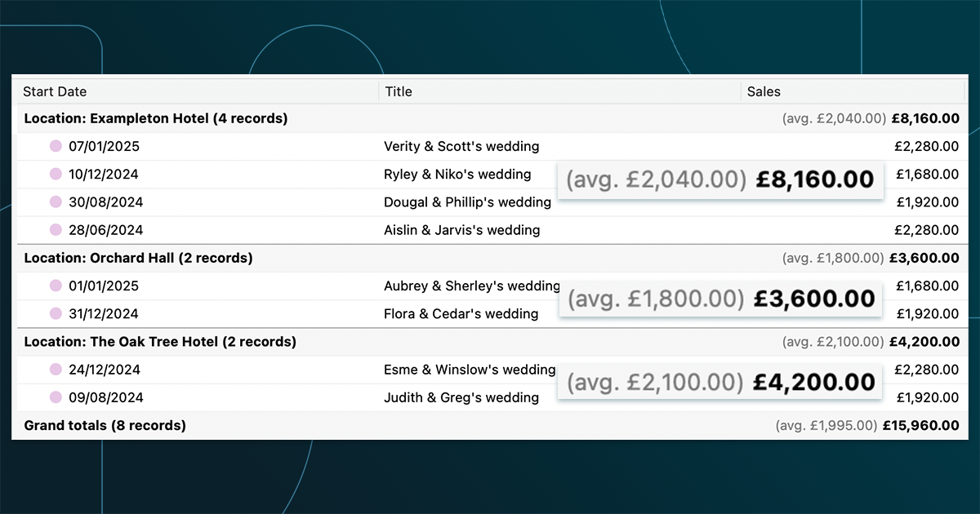
Task: Open Dougal & Phillip's wedding record
Action: tap(467, 202)
